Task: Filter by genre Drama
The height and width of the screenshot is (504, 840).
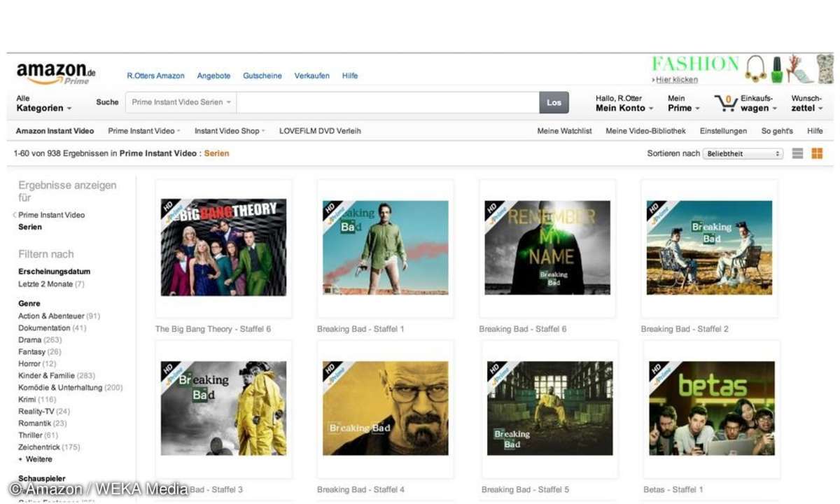Action: (x=40, y=340)
